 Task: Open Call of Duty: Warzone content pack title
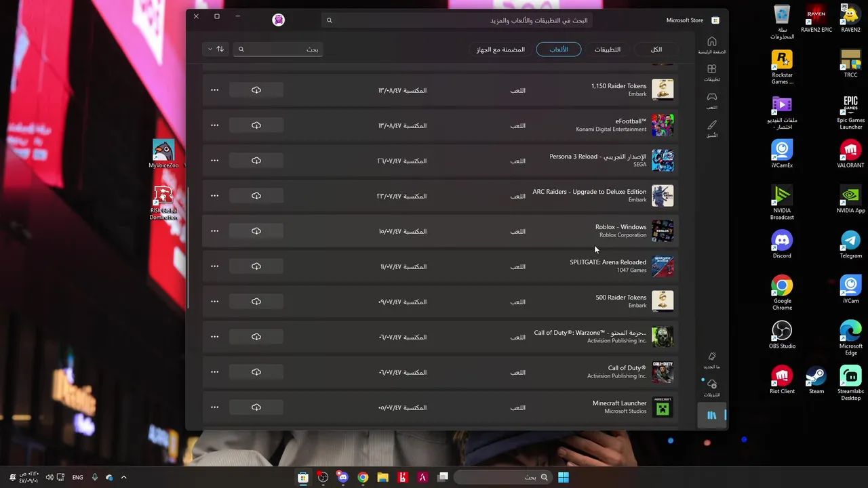590,333
